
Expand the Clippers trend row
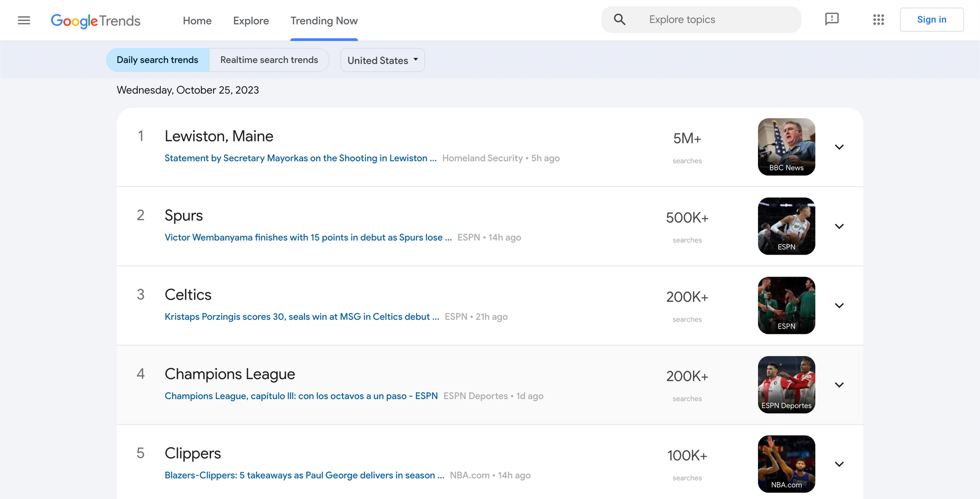pyautogui.click(x=839, y=464)
